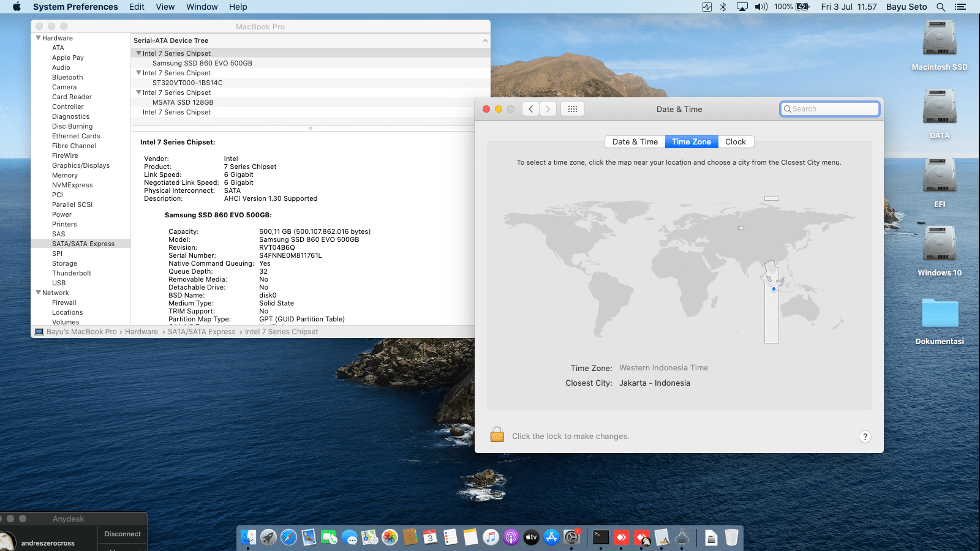The width and height of the screenshot is (980, 551).
Task: Select Thunderbolt in hardware sidebar
Action: [72, 273]
